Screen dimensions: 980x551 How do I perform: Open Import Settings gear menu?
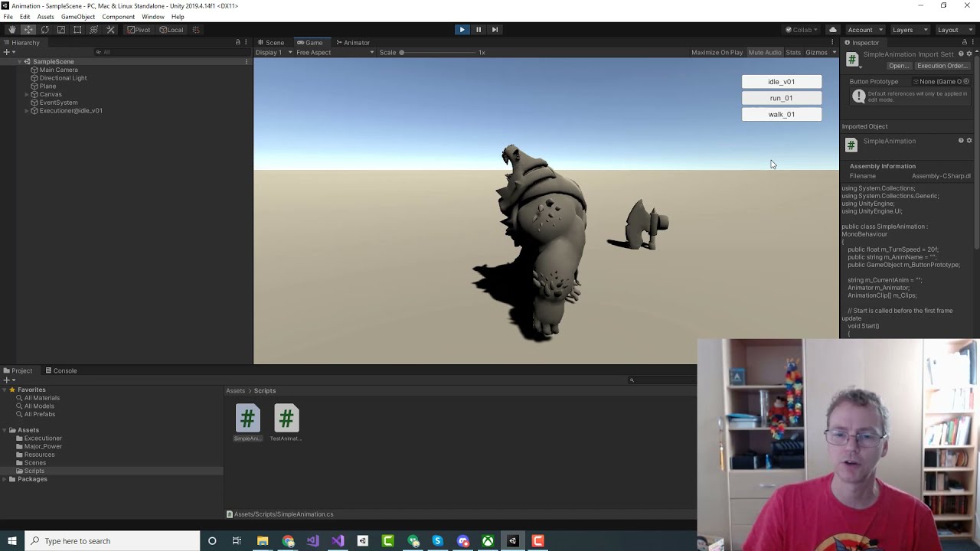coord(969,54)
